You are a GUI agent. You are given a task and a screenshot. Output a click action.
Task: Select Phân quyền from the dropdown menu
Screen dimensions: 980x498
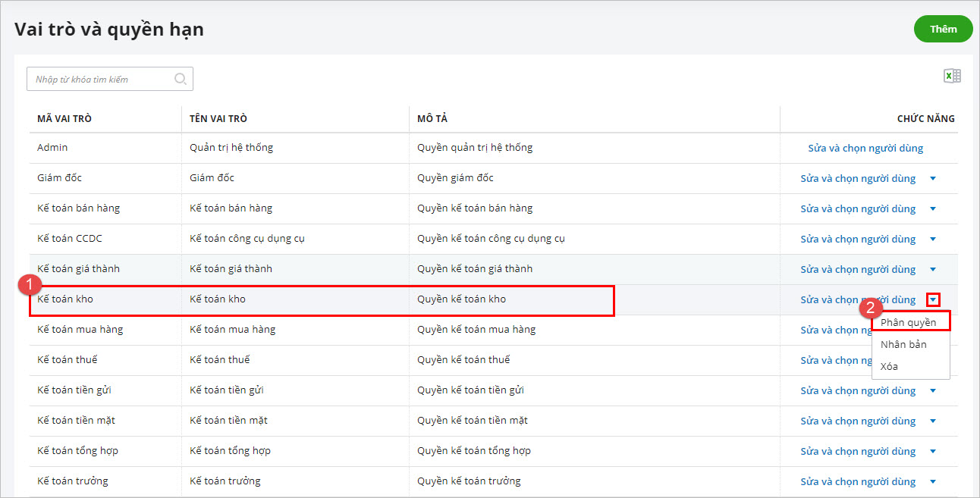[x=908, y=322]
